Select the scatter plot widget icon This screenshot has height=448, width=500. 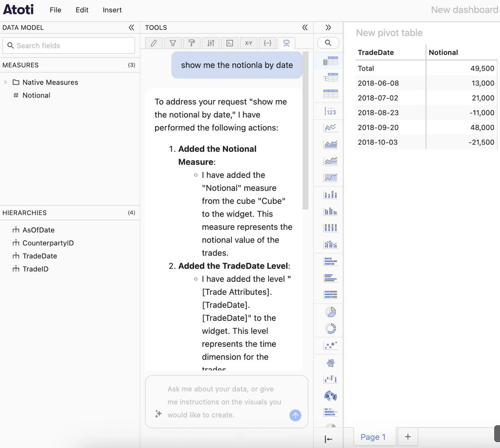tap(330, 346)
